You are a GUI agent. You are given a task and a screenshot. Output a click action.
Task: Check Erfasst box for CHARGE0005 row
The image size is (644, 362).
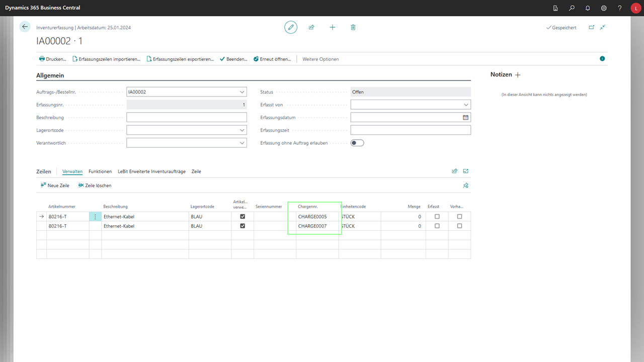(437, 217)
